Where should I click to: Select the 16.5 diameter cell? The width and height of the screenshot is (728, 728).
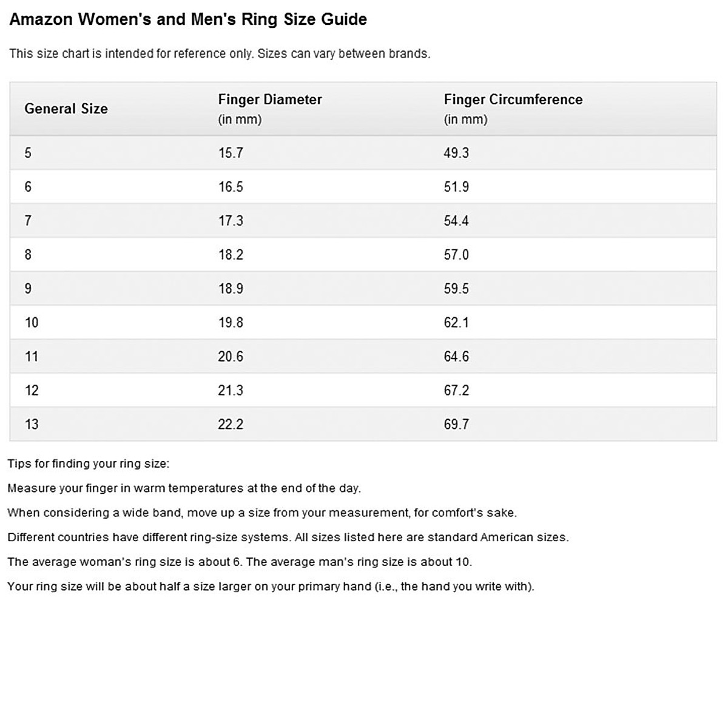[231, 187]
